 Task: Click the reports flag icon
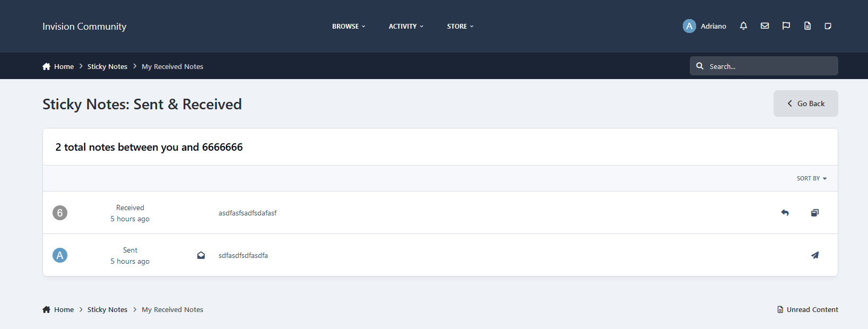[x=786, y=26]
